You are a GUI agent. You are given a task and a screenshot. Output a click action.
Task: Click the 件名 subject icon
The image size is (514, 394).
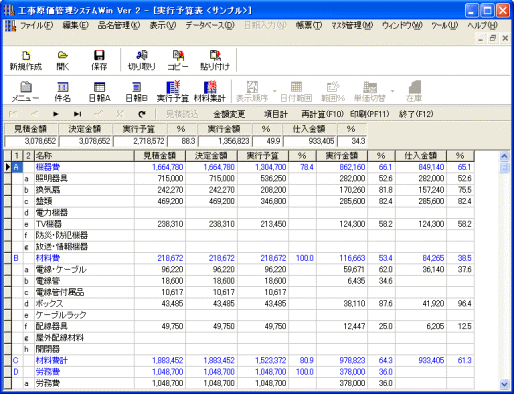pos(63,91)
